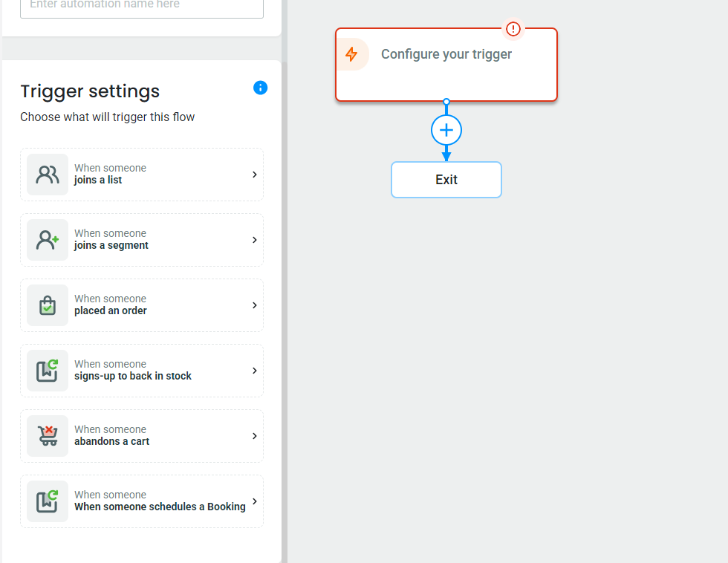Viewport: 728px width, 563px height.
Task: Click the booking schedule icon
Action: click(48, 501)
